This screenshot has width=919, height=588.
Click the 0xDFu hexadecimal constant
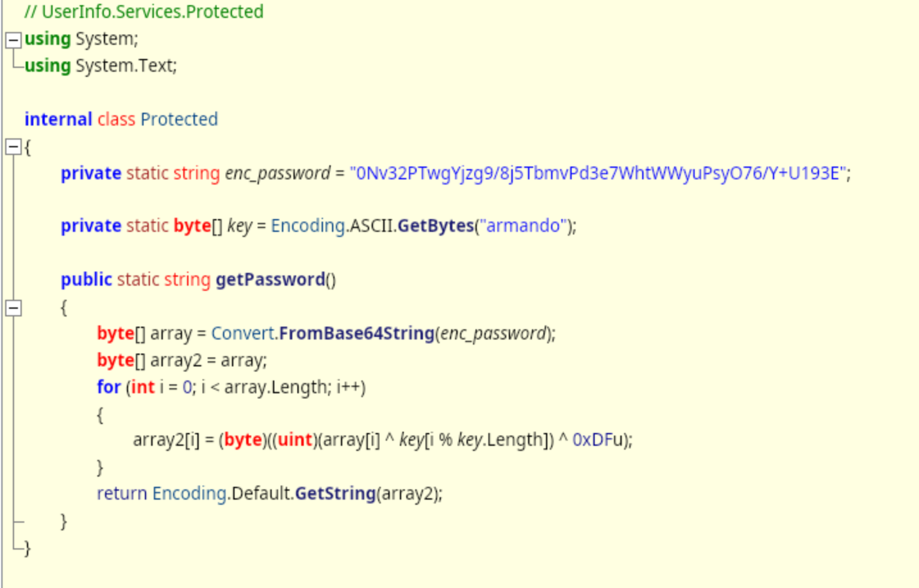click(x=598, y=439)
